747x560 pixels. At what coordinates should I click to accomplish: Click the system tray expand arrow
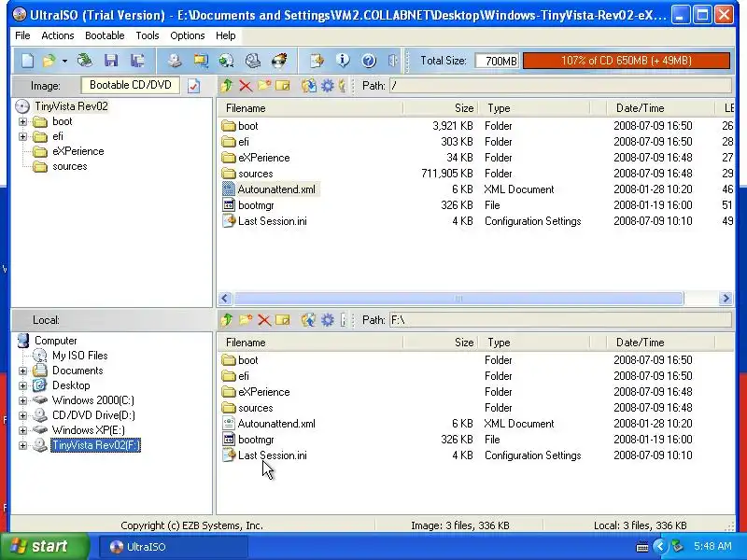click(660, 546)
